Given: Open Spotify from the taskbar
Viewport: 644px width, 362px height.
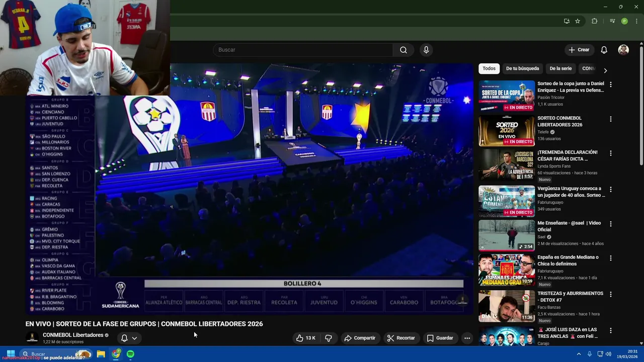Looking at the screenshot, I should (x=130, y=354).
